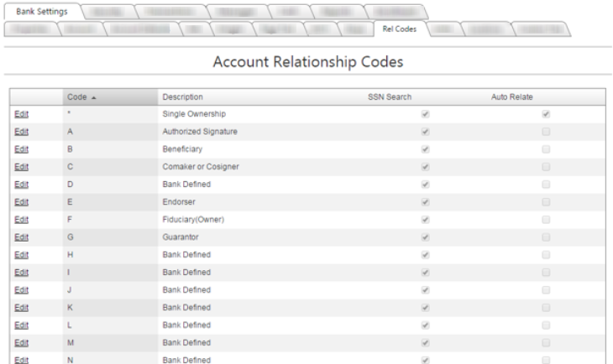The image size is (613, 364).
Task: Uncheck SSN Search for Guarantor row
Action: coord(425,237)
